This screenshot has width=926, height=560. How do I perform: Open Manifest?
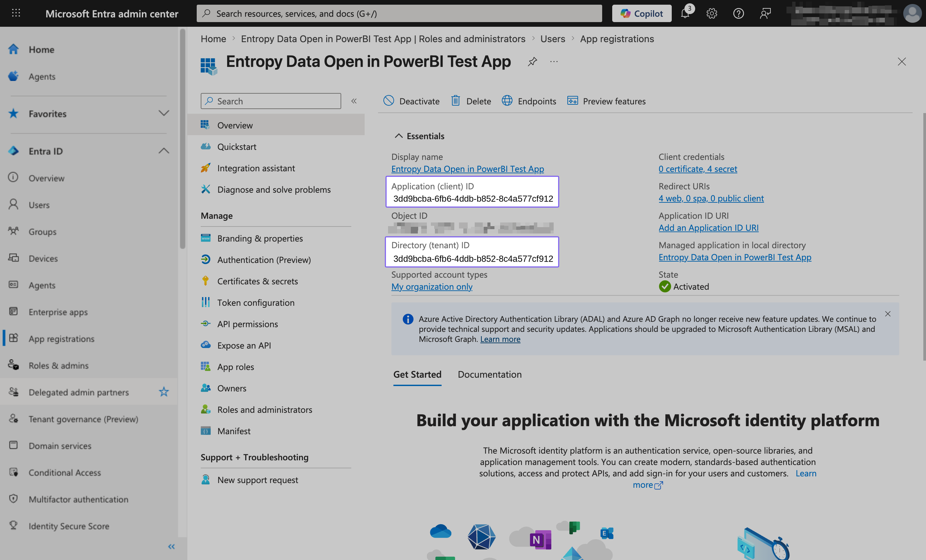pos(234,431)
